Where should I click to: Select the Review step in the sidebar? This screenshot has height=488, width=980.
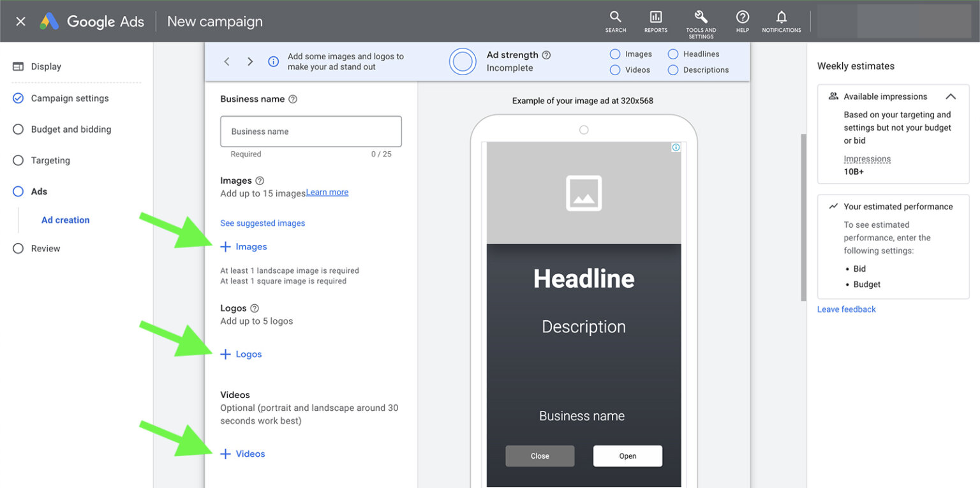pyautogui.click(x=45, y=248)
